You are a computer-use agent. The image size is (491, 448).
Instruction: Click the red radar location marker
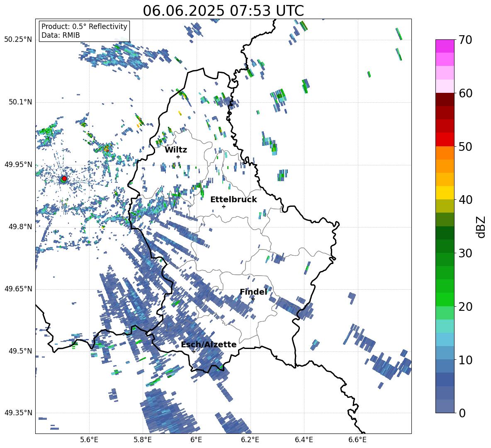pos(64,179)
